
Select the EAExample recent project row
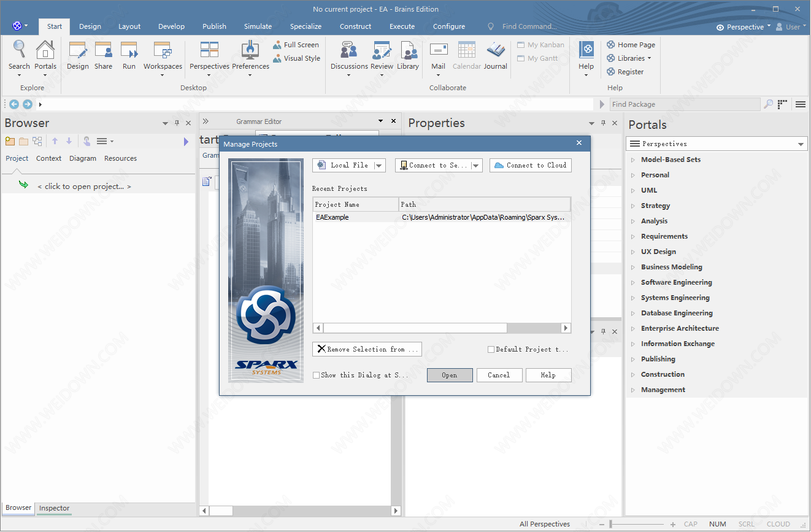click(x=442, y=217)
